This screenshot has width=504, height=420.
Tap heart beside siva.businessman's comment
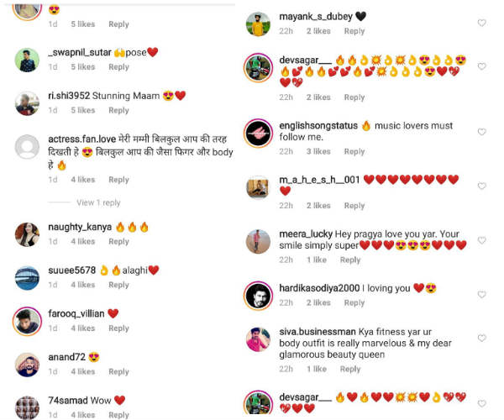tap(481, 338)
